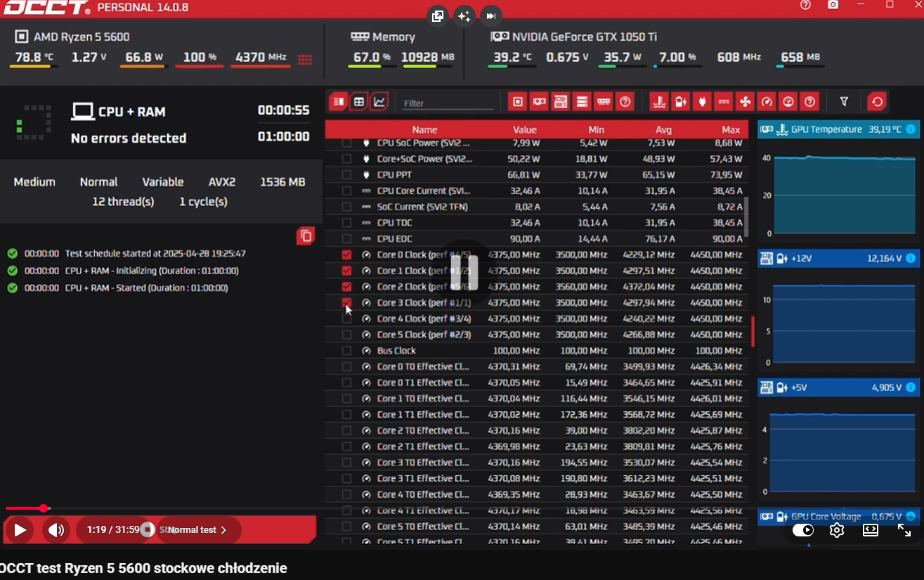The image size is (924, 580).
Task: Show CPU sensors with the chip filter icon
Action: tap(518, 102)
